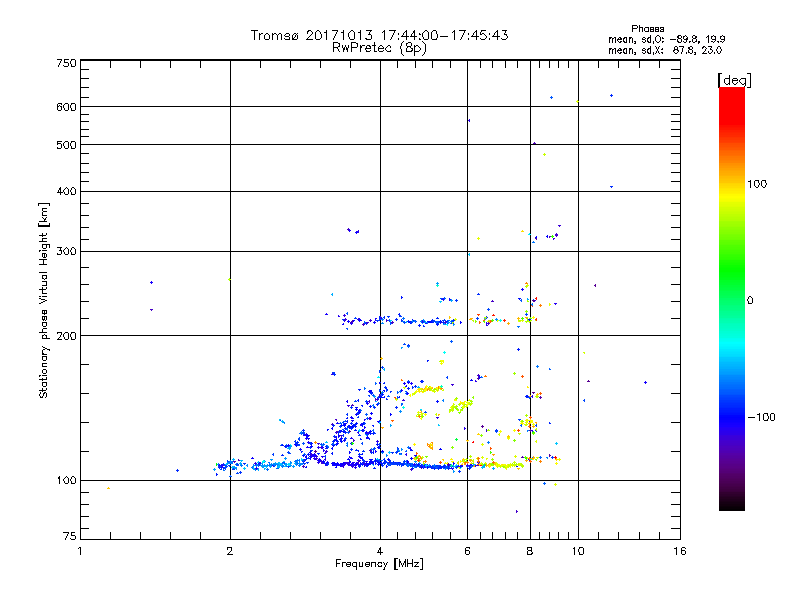Click the x-axis tick label '8'
The height and width of the screenshot is (600, 800).
pyautogui.click(x=530, y=551)
